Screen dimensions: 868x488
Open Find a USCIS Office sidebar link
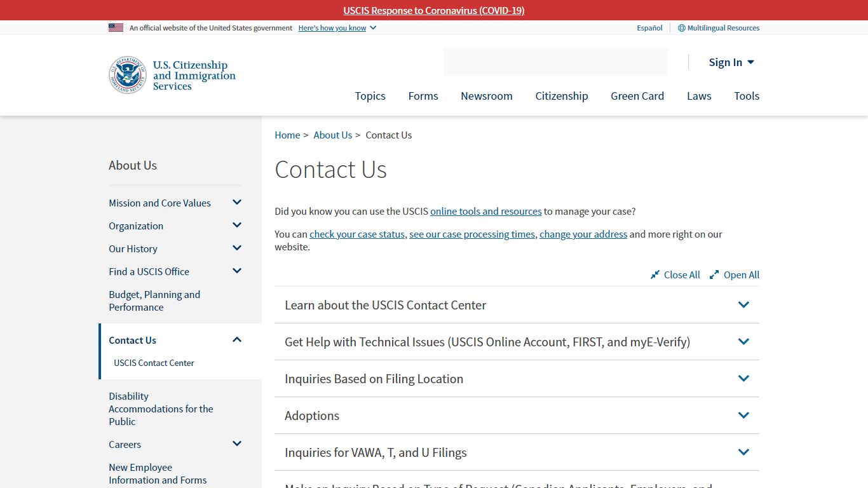pos(149,271)
